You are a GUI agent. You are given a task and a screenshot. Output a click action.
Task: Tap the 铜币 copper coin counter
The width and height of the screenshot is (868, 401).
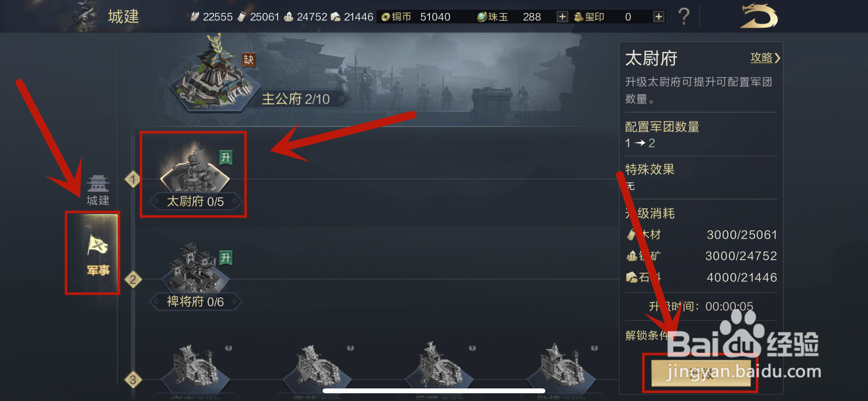point(416,16)
